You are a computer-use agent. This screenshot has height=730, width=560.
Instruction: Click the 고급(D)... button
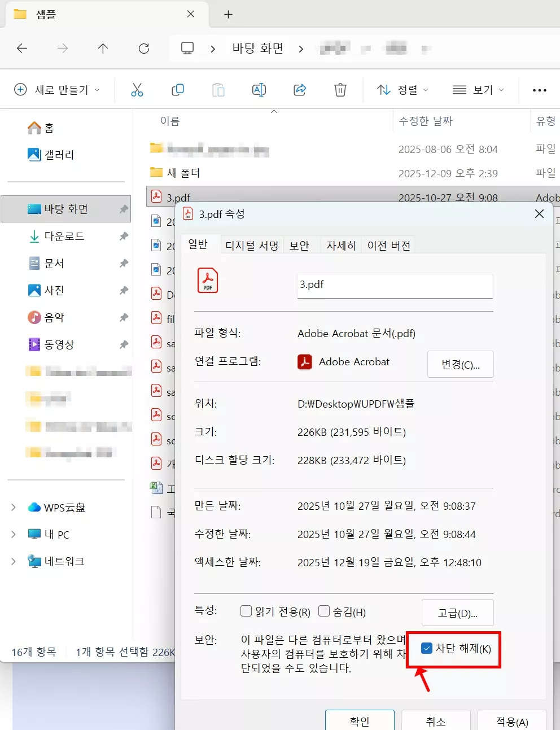(x=457, y=612)
